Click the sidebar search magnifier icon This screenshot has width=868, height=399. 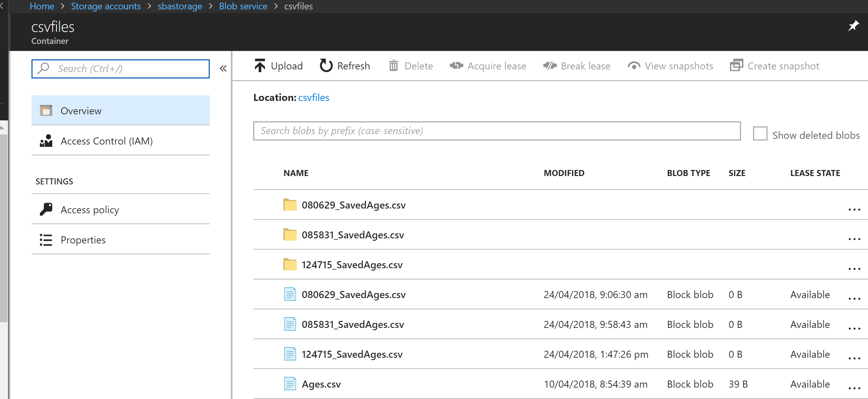tap(44, 68)
